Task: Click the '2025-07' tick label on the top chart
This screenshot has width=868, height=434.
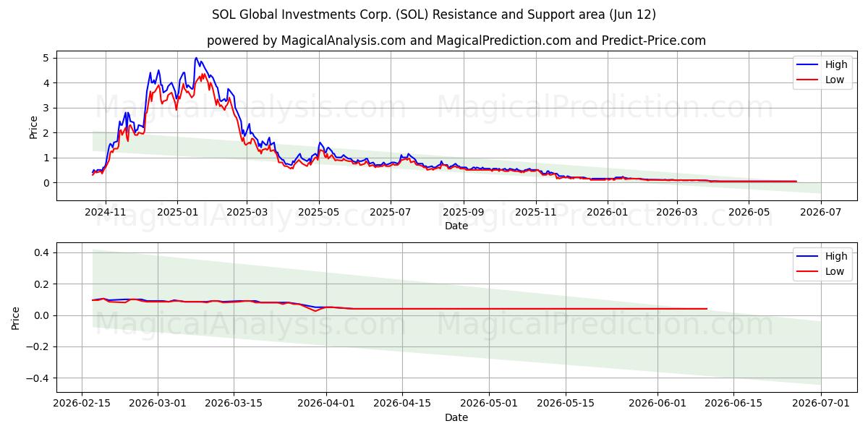Action: click(x=390, y=212)
